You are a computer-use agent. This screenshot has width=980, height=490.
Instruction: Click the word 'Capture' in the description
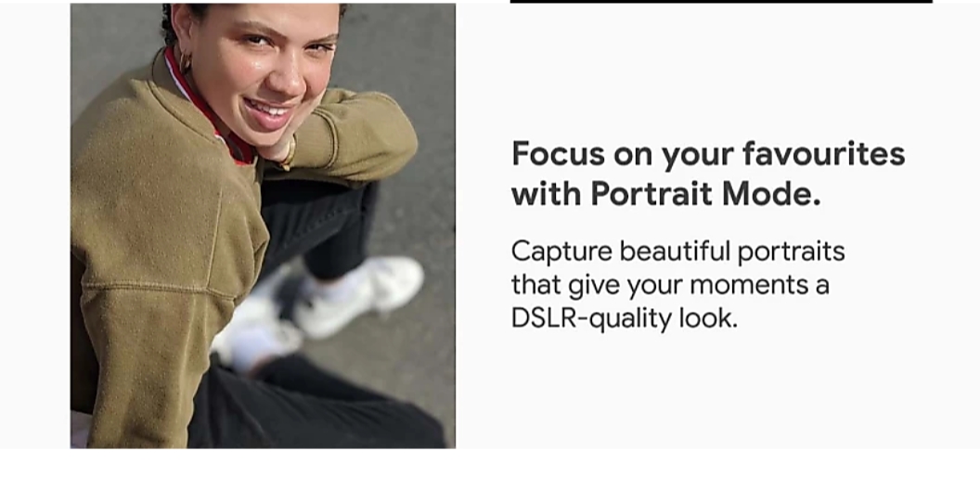[561, 253]
